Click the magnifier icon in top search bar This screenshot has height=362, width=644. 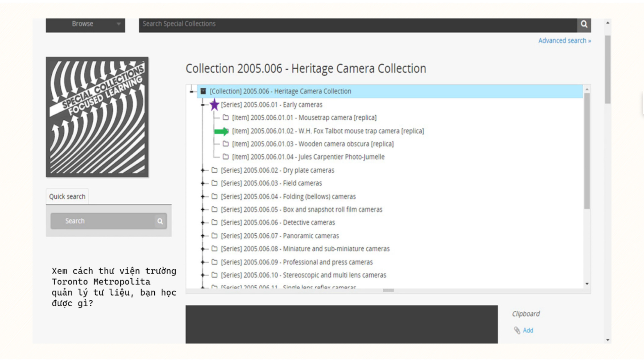pyautogui.click(x=584, y=24)
